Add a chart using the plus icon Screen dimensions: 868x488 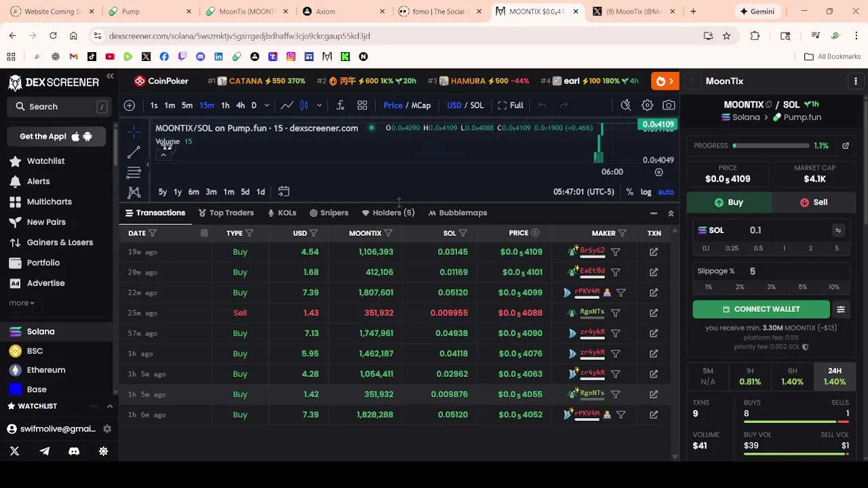click(x=129, y=105)
